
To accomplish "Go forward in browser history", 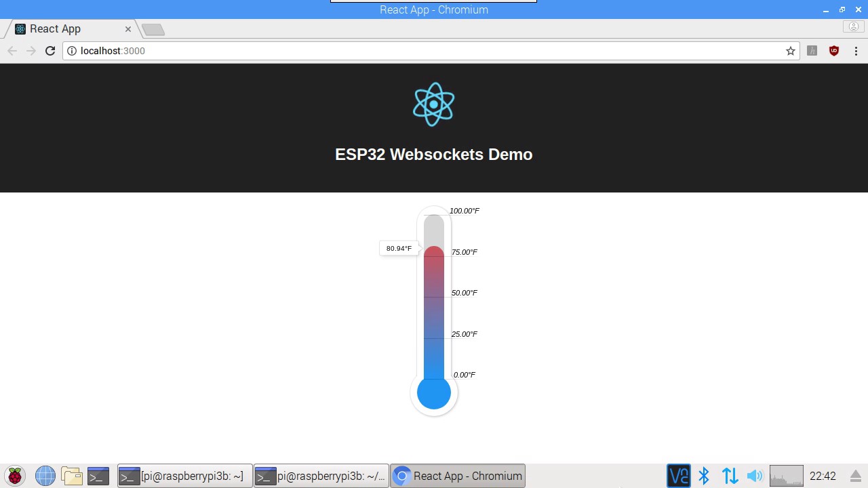I will (31, 51).
